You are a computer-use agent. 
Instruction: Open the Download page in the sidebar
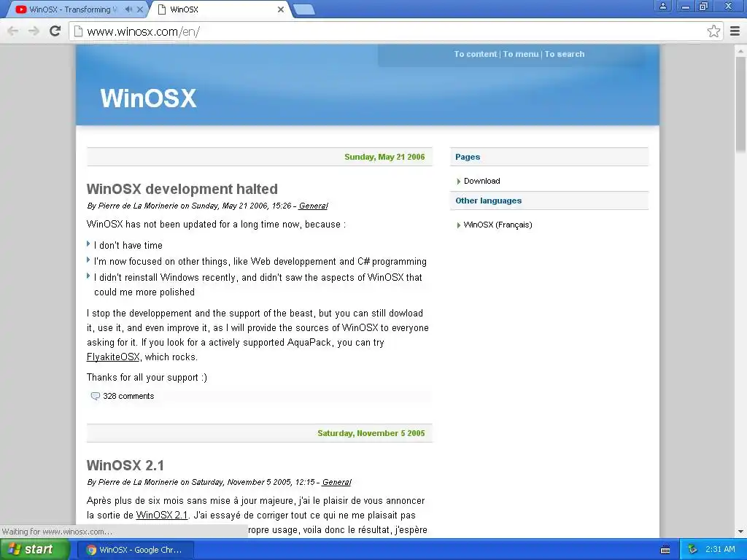481,181
